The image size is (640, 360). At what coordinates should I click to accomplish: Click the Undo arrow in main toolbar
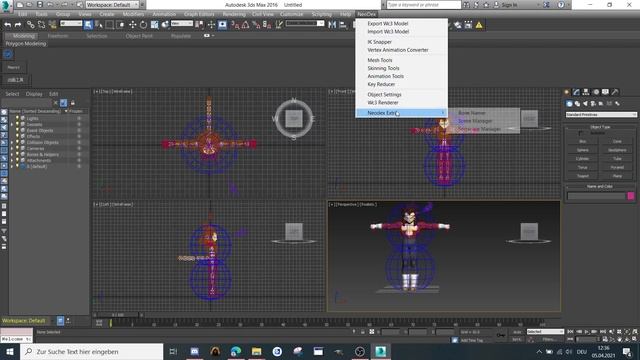pyautogui.click(x=7, y=25)
